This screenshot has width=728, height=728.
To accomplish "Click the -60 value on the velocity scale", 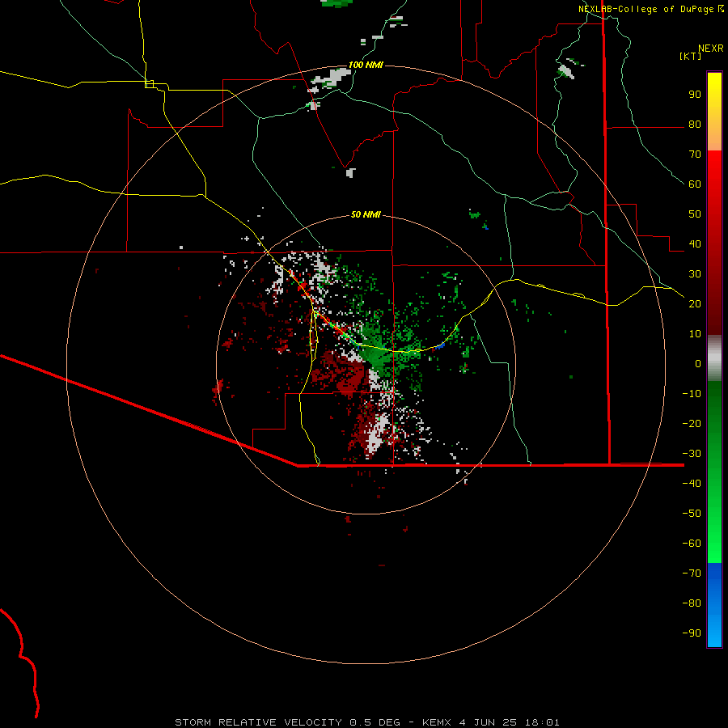I will pos(692,544).
